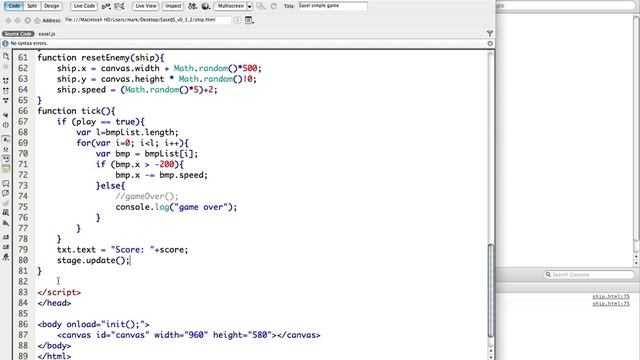Click the Move or Convert CSS icon

pos(6,223)
